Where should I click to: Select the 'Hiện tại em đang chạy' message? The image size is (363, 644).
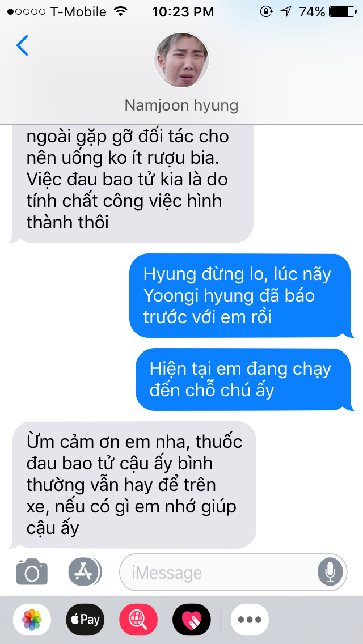tap(245, 379)
